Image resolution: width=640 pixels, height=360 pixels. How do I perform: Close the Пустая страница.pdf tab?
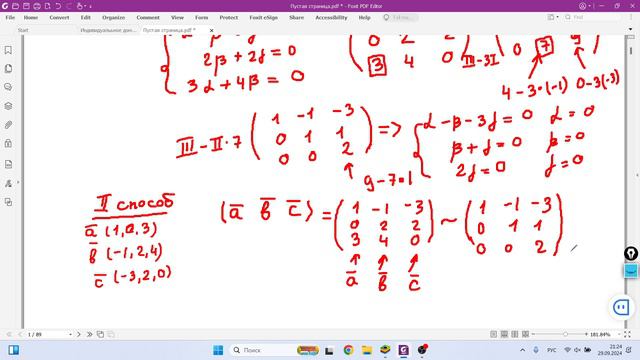(x=211, y=30)
